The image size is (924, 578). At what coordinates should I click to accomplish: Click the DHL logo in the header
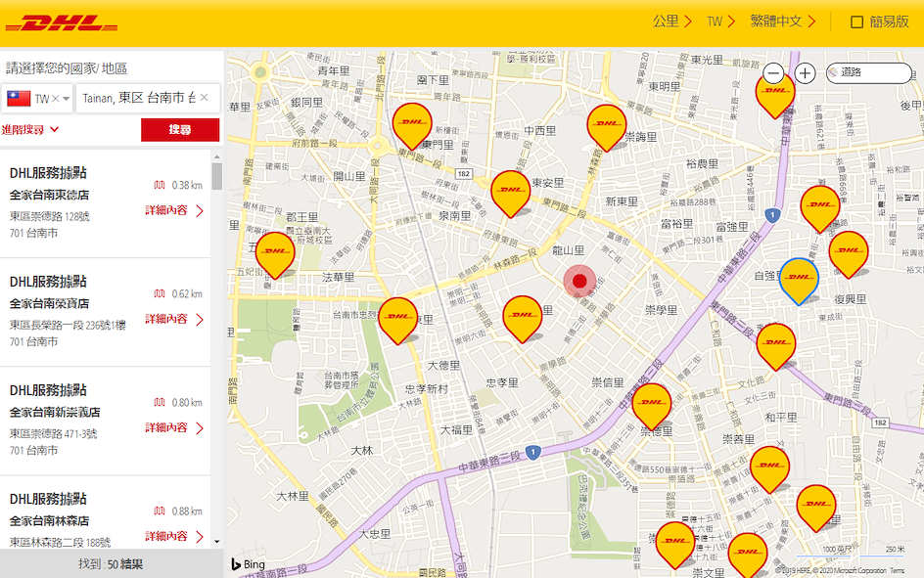62,23
